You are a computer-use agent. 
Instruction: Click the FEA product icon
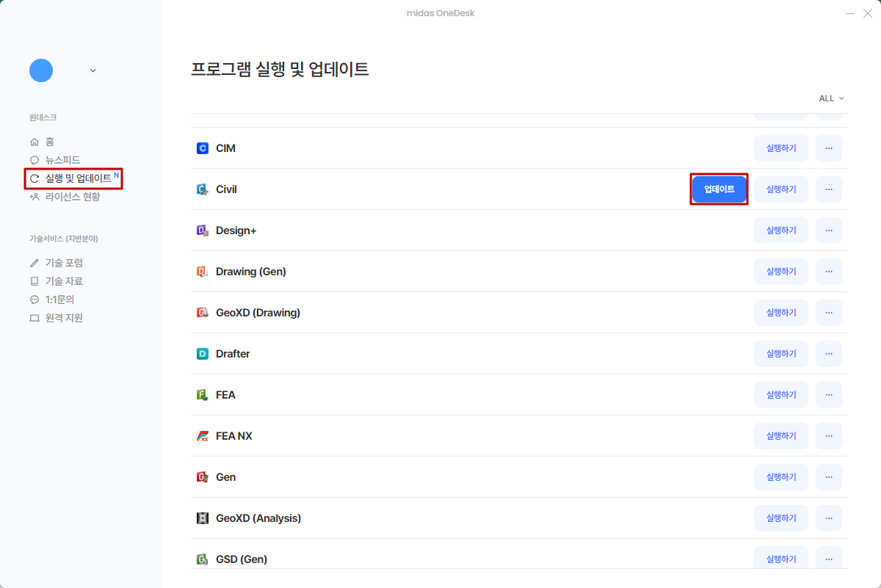[x=203, y=395]
